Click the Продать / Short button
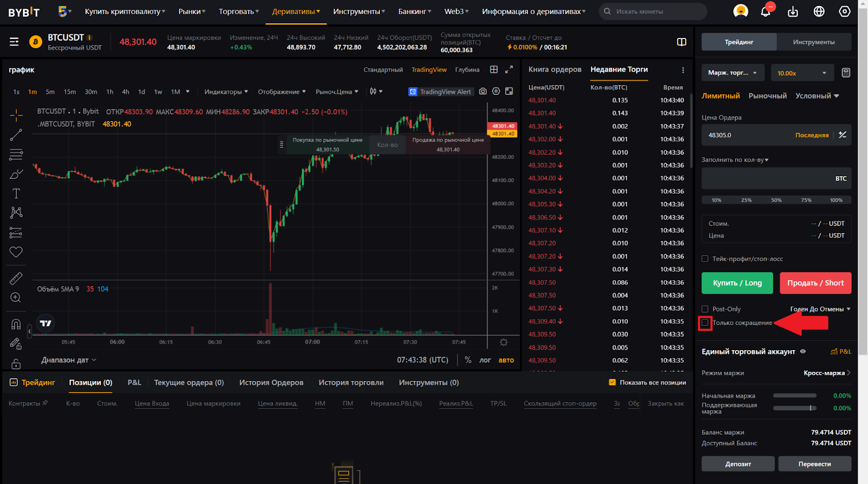This screenshot has height=484, width=868. pyautogui.click(x=815, y=283)
